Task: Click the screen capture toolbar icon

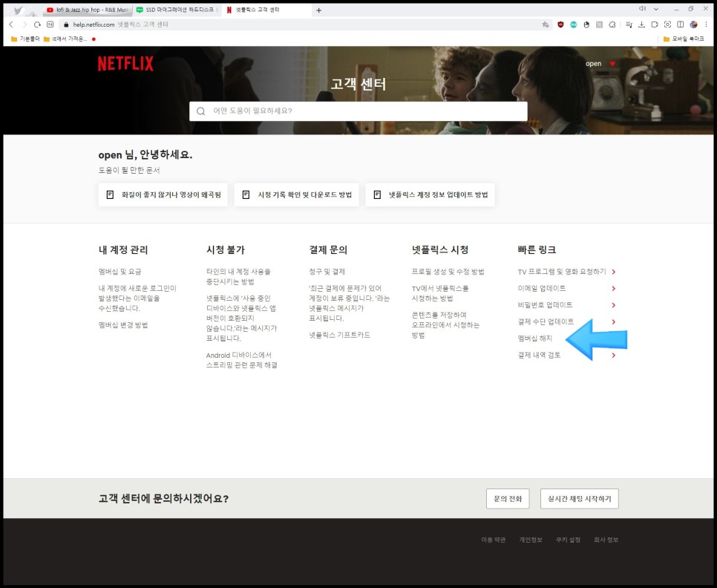Action: click(667, 24)
